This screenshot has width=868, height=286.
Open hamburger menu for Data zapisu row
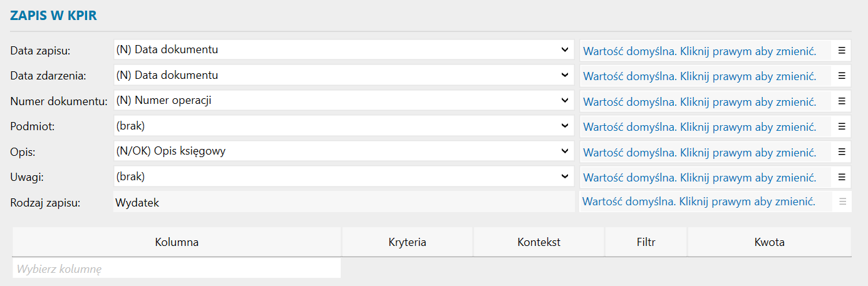(x=842, y=51)
